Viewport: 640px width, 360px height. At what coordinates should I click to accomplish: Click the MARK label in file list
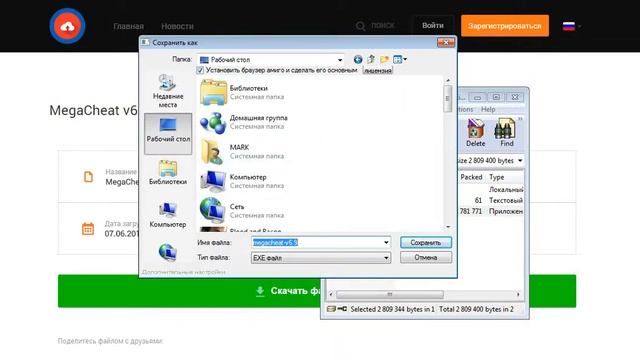click(239, 147)
